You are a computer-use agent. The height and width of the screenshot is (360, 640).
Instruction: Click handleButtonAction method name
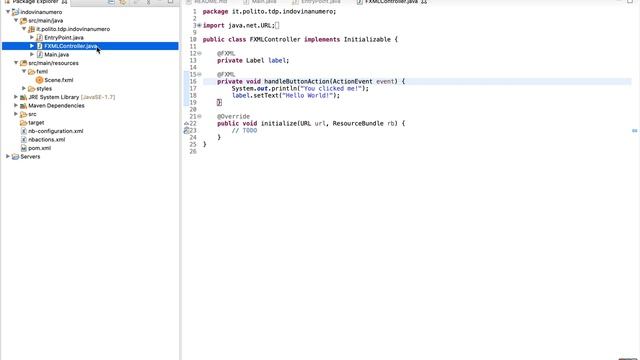(297, 81)
